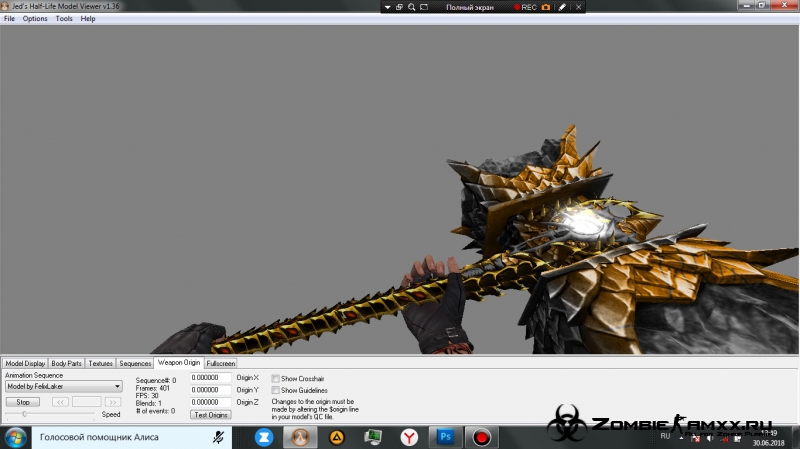
Task: Click the region rectangle icon in recorder bar
Action: coord(424,7)
